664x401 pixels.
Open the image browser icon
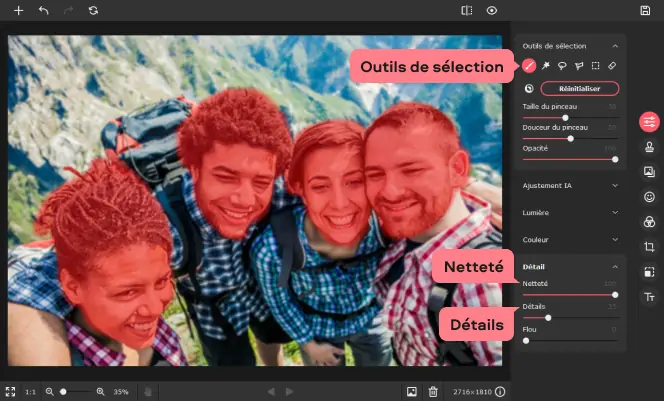coord(412,392)
